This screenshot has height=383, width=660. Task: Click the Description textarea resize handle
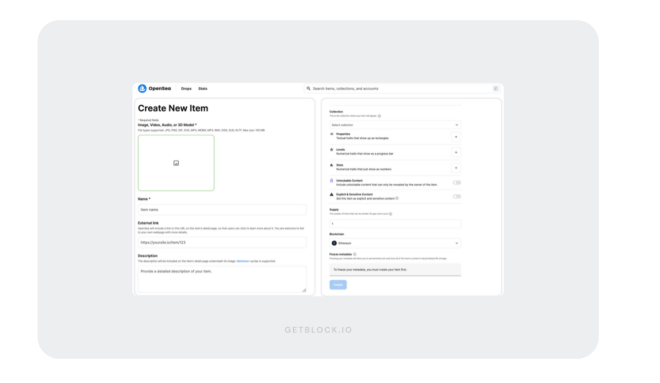click(304, 290)
